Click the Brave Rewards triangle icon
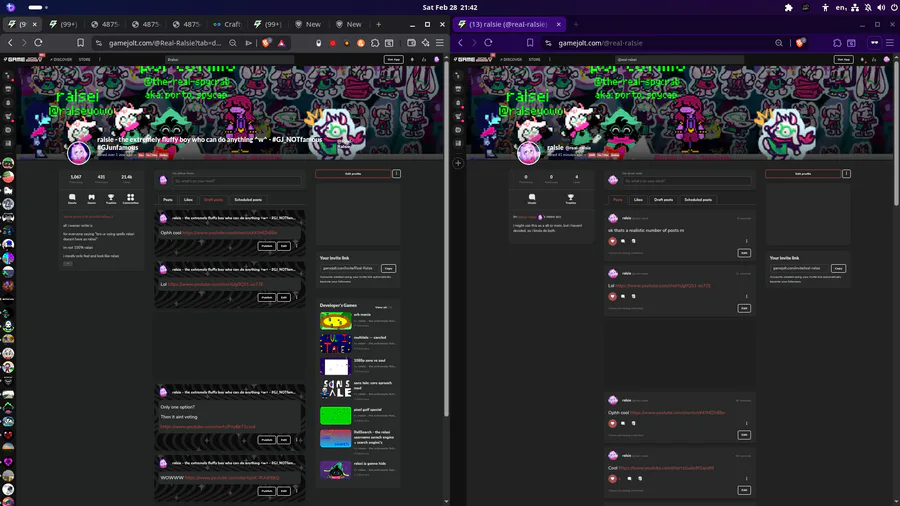Image resolution: width=900 pixels, height=506 pixels. pyautogui.click(x=281, y=42)
